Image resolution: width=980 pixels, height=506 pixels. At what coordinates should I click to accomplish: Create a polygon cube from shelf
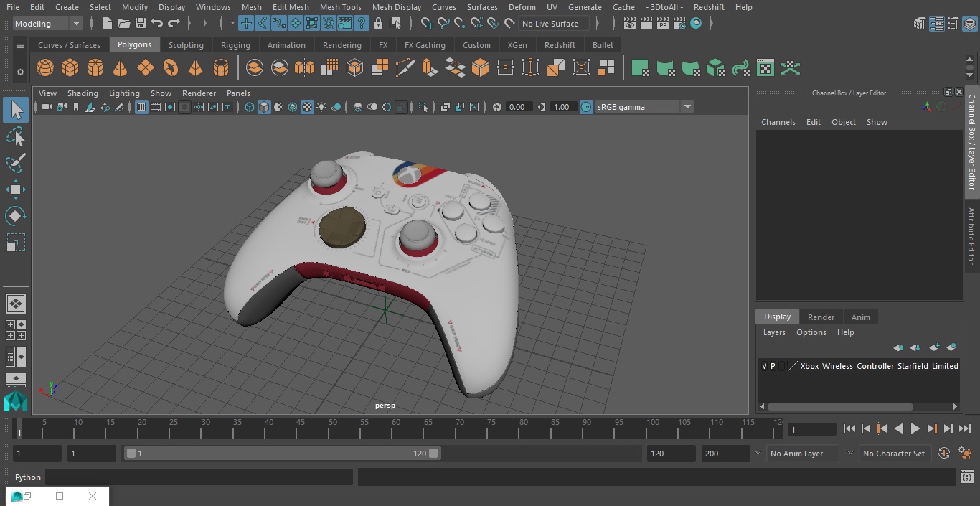point(70,68)
